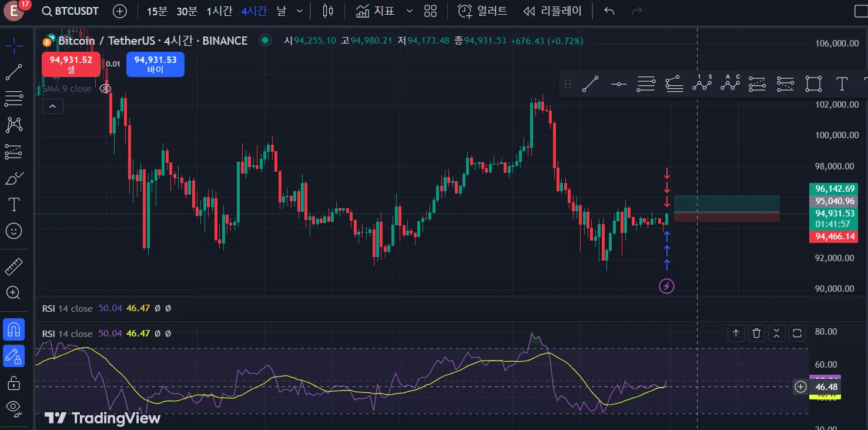Open the candlestick chart type selector

[x=328, y=11]
